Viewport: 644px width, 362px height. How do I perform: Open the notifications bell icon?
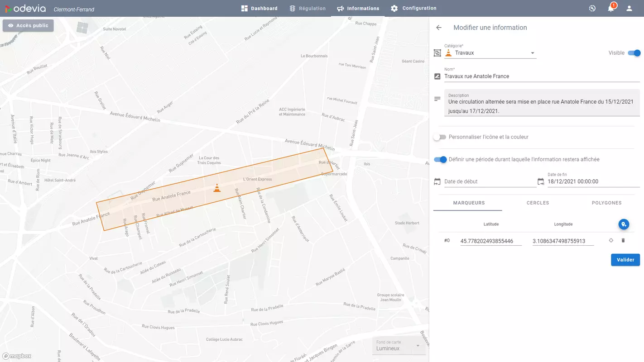coord(611,8)
